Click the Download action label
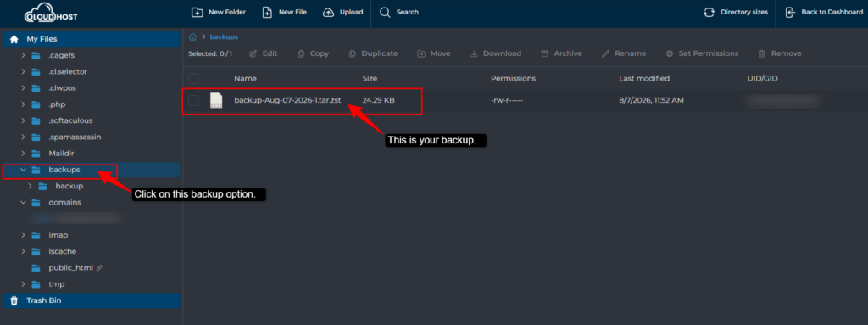 [502, 53]
